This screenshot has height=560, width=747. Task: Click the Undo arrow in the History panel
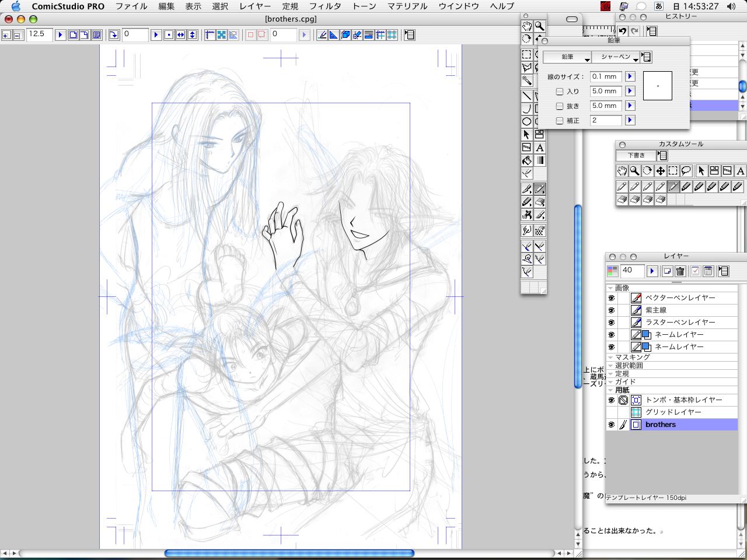click(623, 31)
